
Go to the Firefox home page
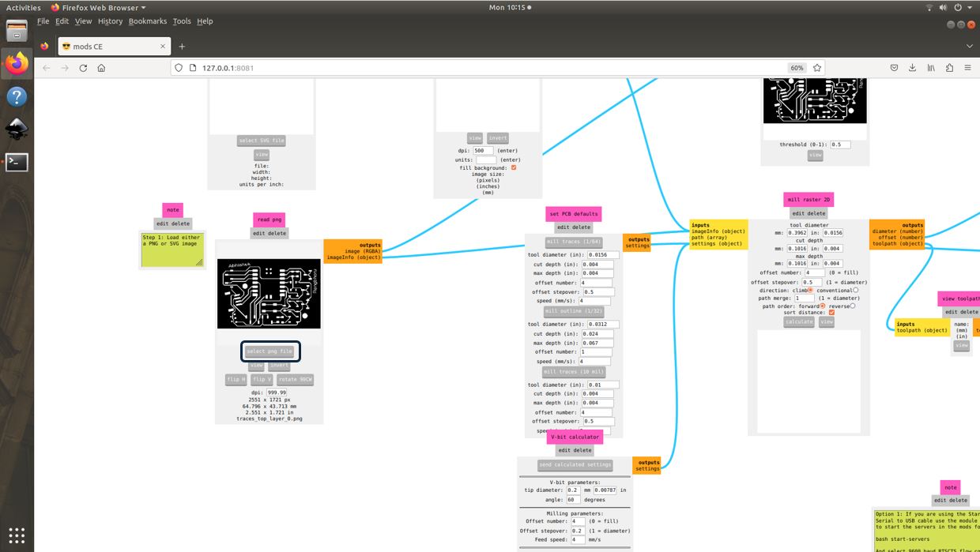[x=101, y=68]
